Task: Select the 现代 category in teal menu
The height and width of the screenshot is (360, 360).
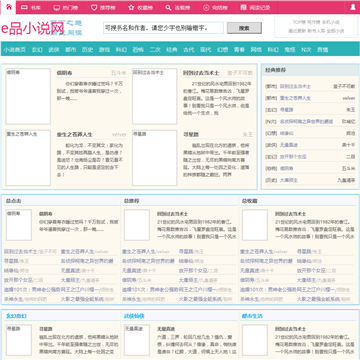Action: pyautogui.click(x=206, y=50)
